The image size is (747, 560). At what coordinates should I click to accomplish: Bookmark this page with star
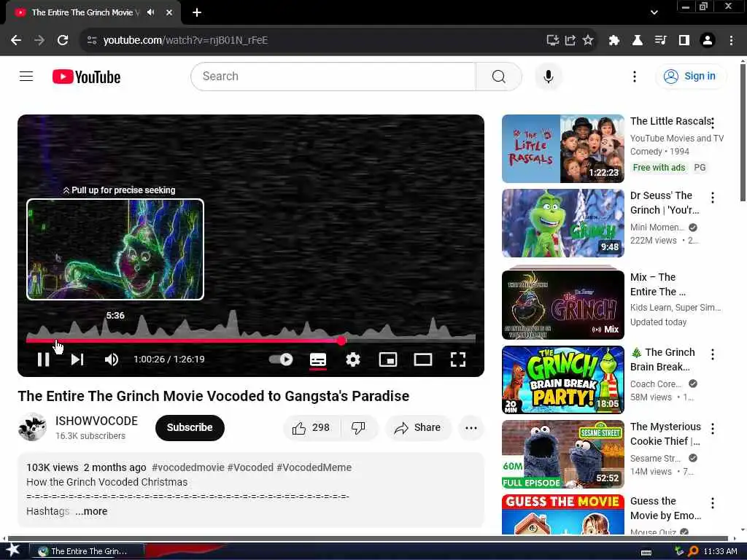coord(588,41)
